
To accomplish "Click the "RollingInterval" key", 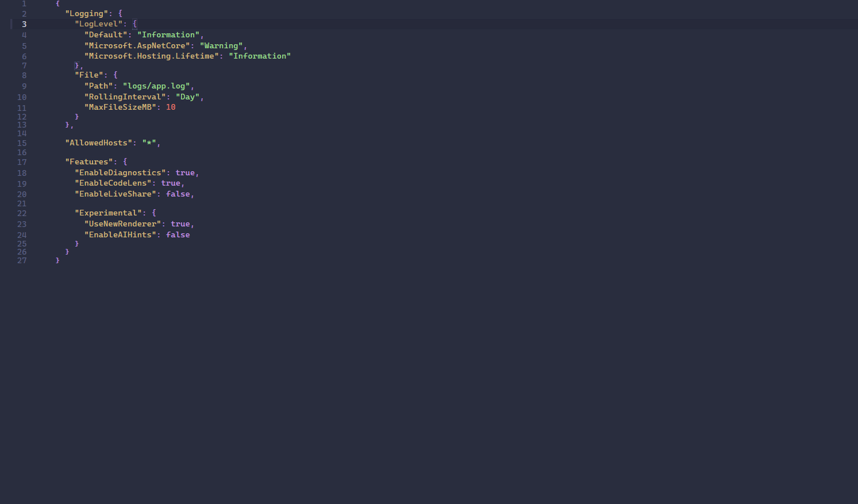I will 125,97.
